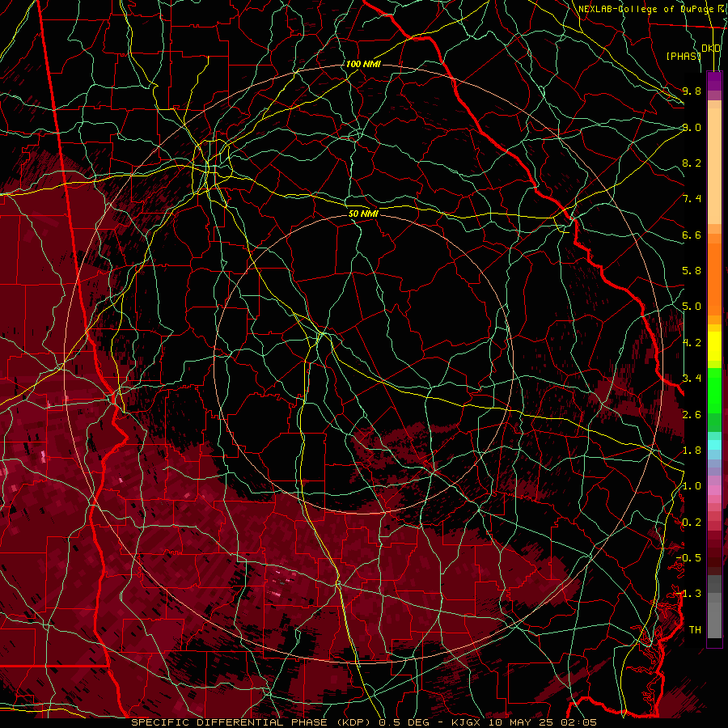
Task: Click the 2.6 value on the color scale
Action: 692,415
